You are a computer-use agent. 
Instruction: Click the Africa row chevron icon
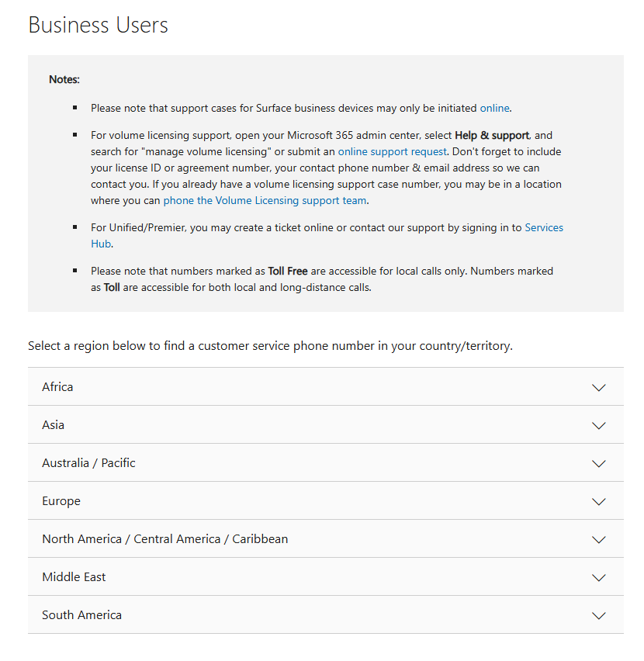(598, 387)
